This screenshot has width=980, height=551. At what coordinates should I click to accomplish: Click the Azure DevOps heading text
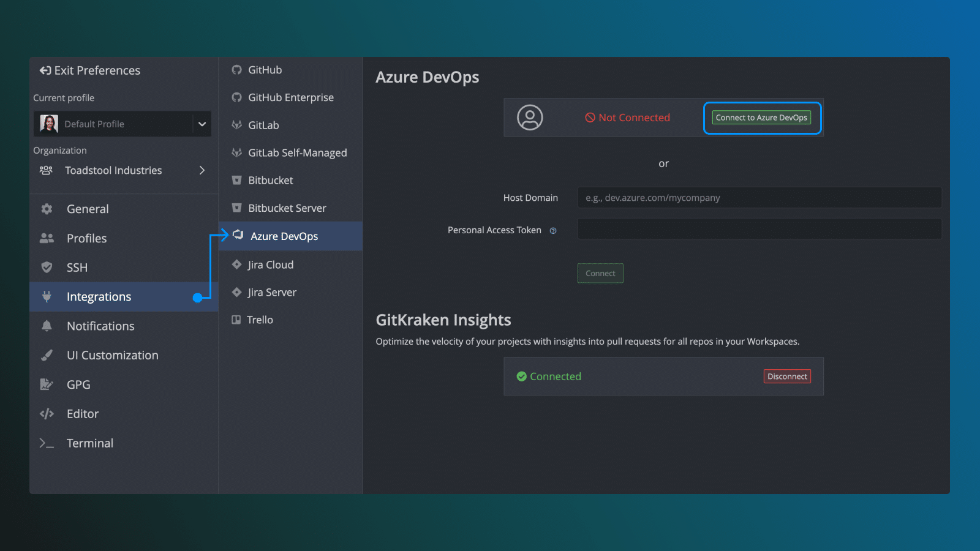coord(428,77)
